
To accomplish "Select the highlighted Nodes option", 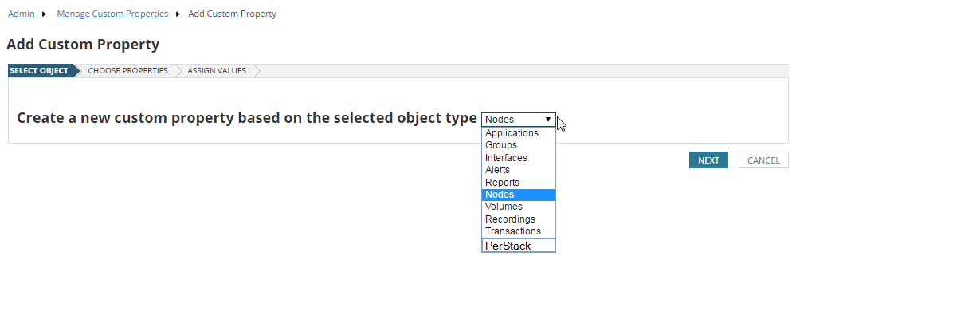I will click(x=500, y=195).
